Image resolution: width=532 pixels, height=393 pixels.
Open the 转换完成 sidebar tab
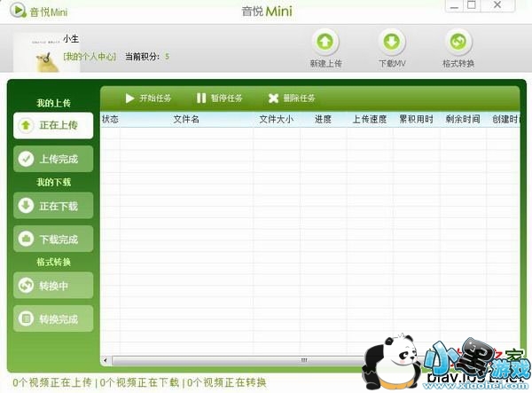[x=53, y=318]
